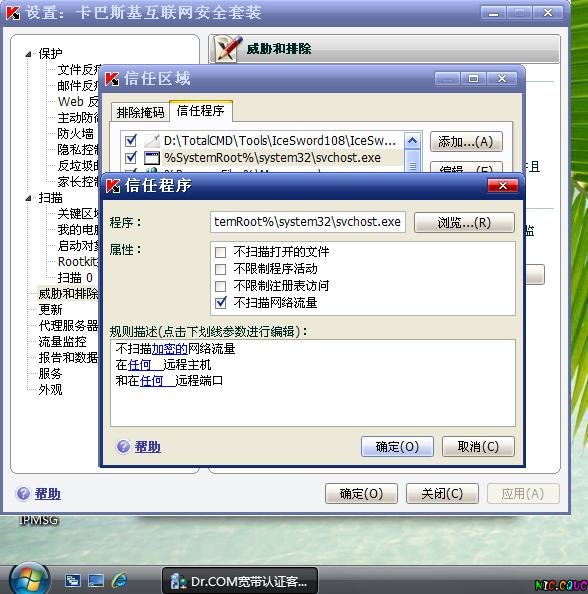
Task: Open Internet Explorer from quick launch
Action: 119,580
